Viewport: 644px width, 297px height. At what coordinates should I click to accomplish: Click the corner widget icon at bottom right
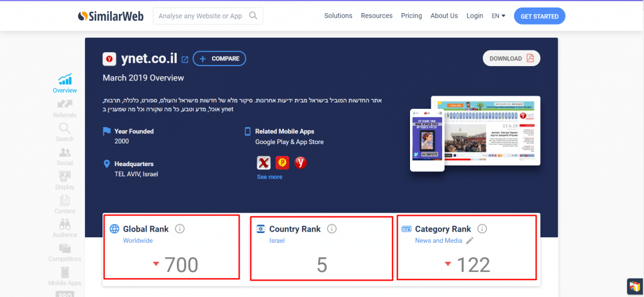635,286
